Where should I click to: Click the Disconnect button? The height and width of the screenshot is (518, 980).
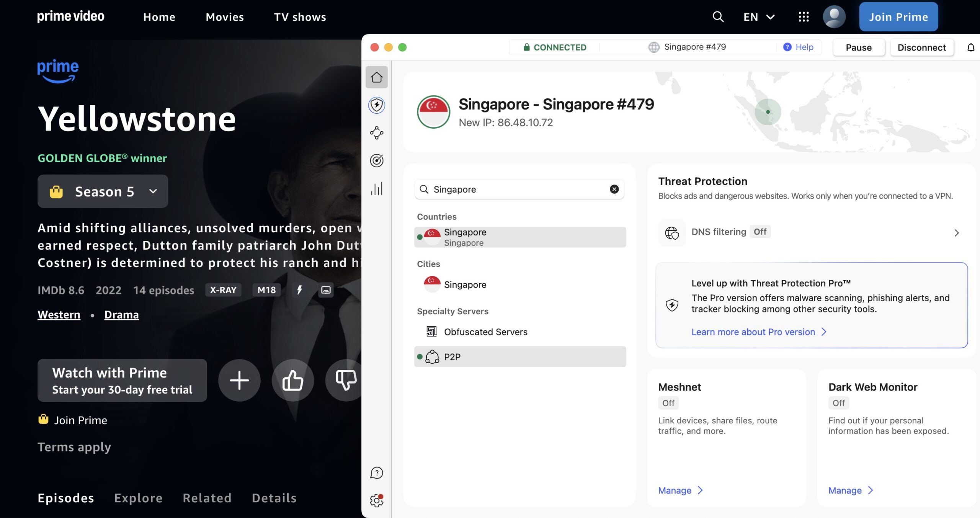921,47
